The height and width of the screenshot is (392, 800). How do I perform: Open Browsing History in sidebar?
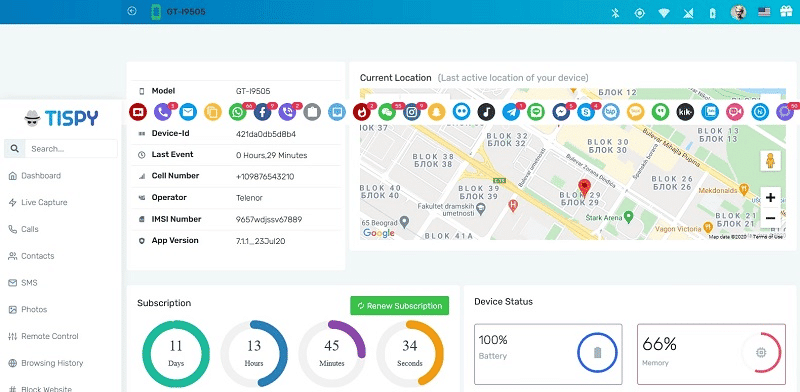(x=46, y=363)
